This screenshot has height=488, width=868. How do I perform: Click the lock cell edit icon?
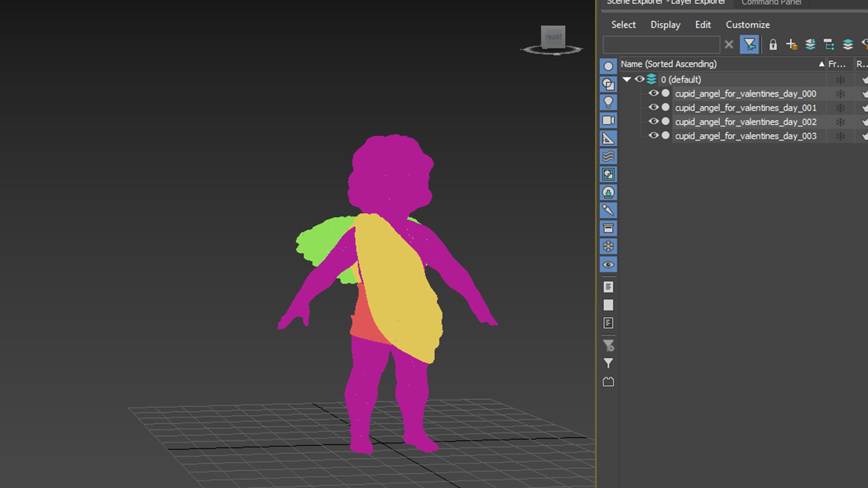point(773,44)
